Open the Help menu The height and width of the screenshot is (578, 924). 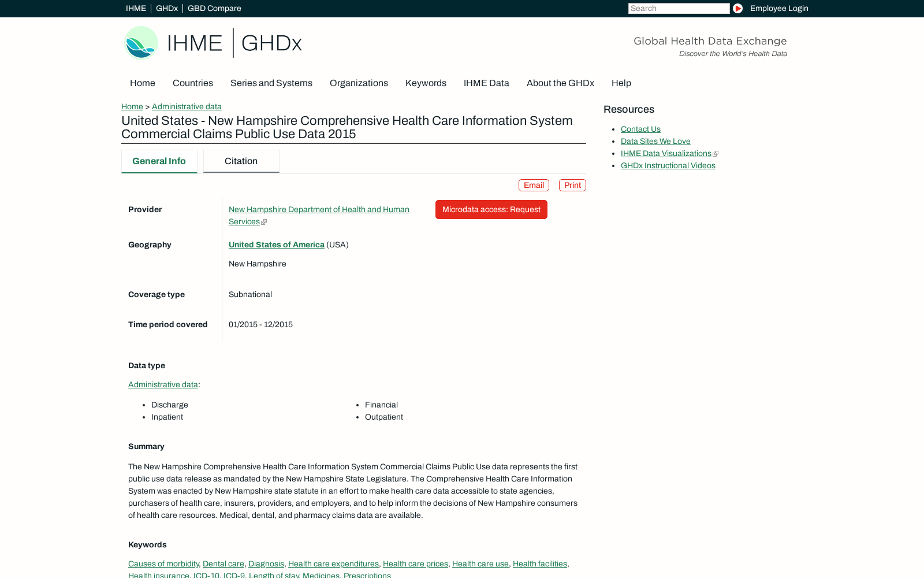point(621,83)
